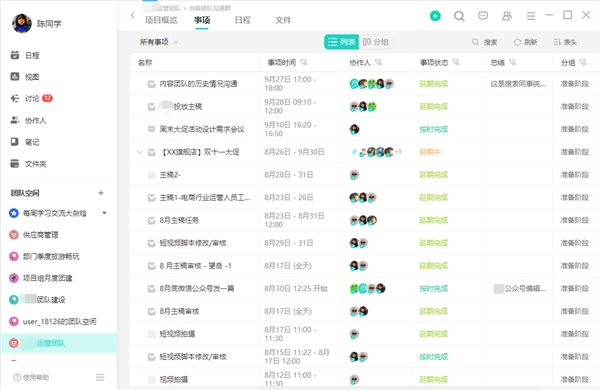
Task: Toggle the checkbox for 主稿1-电商行业运营人员工
Action: point(152,197)
